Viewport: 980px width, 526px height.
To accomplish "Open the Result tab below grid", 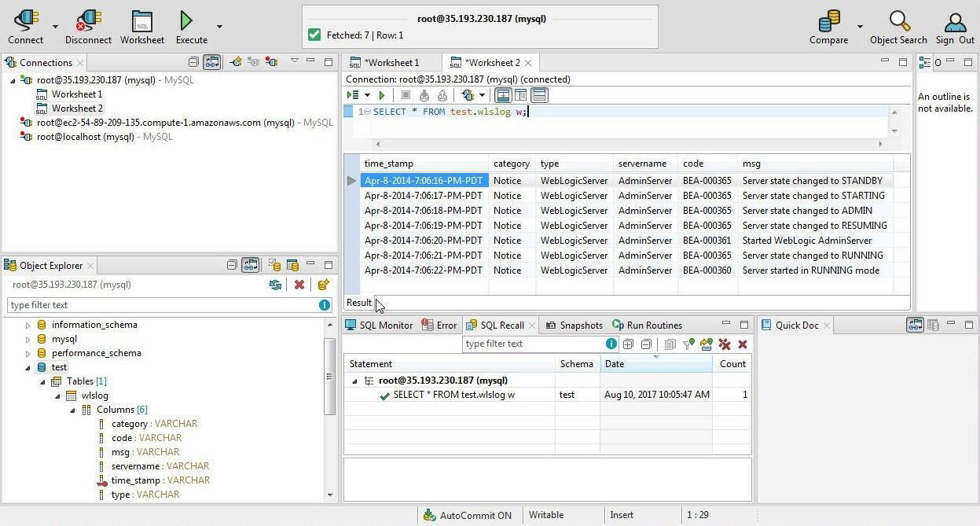I will (359, 303).
